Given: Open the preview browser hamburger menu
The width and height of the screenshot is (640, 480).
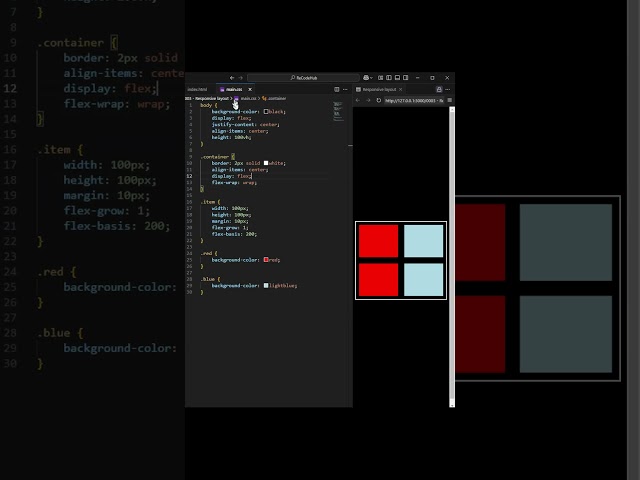Looking at the screenshot, I should [x=450, y=100].
